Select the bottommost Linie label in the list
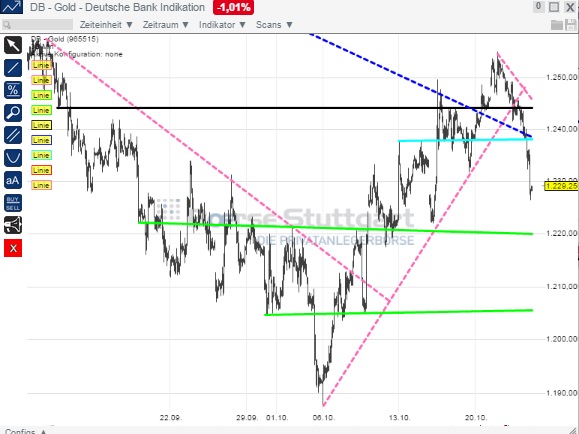The width and height of the screenshot is (579, 434). tap(41, 185)
